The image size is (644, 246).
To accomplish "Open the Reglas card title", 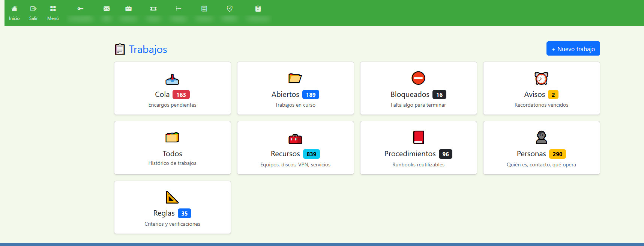I will click(x=164, y=213).
